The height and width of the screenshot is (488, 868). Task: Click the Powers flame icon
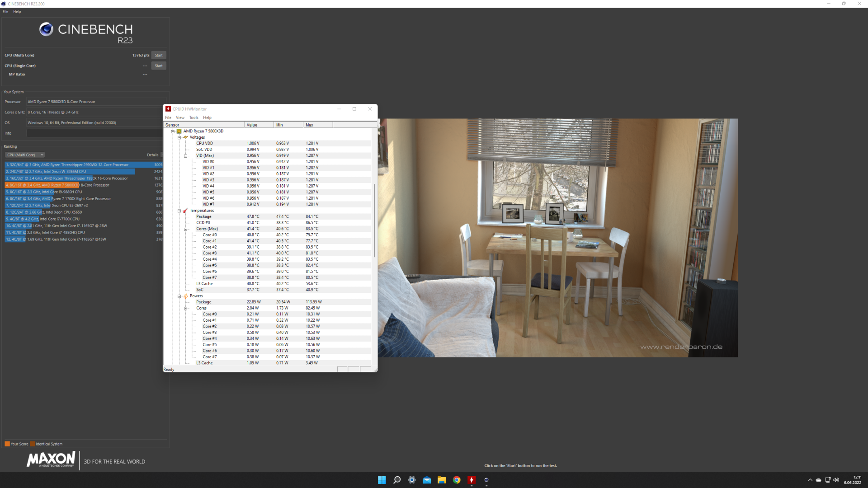185,296
